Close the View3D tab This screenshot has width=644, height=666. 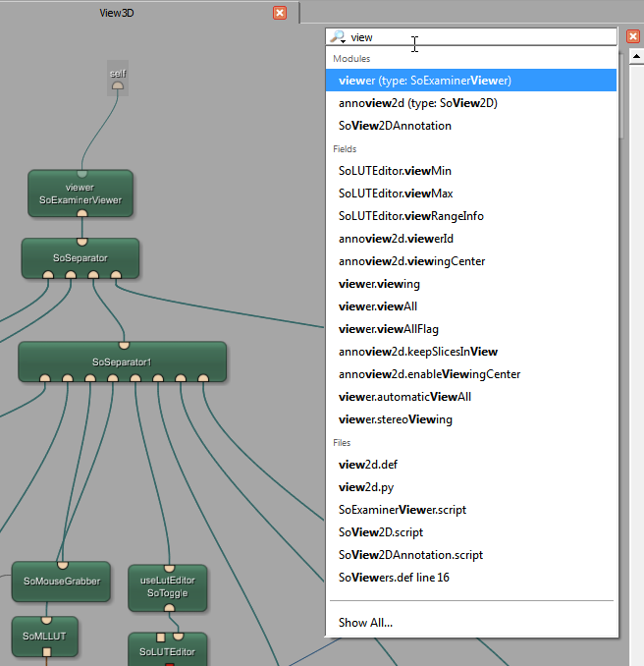coord(280,13)
